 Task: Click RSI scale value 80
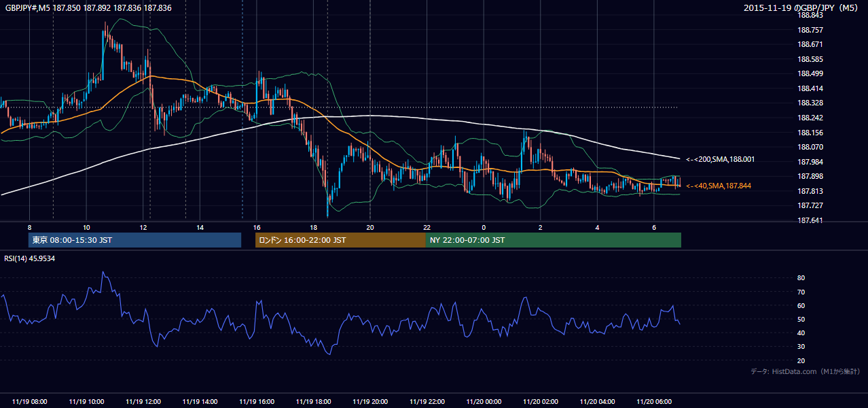coord(801,278)
